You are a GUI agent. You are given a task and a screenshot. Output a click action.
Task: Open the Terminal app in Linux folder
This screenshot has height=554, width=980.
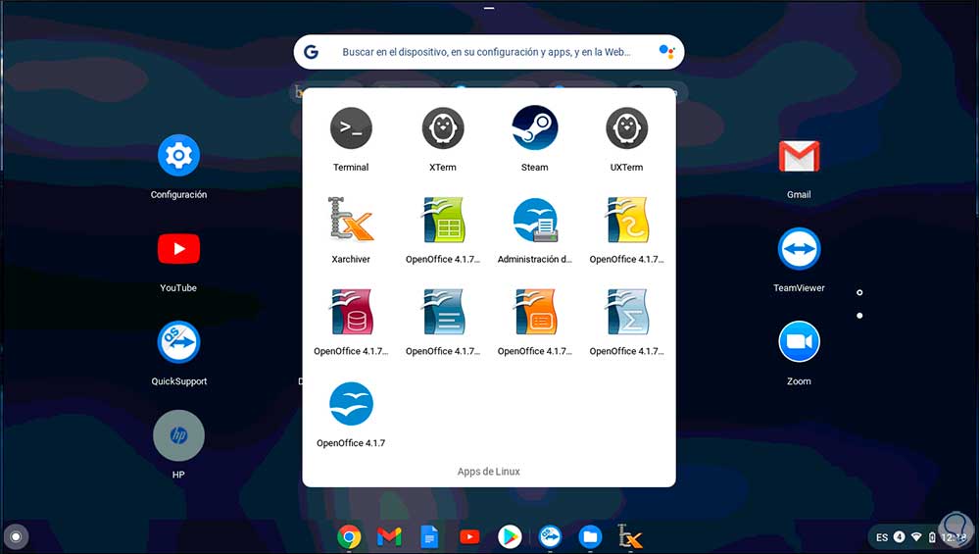click(351, 129)
